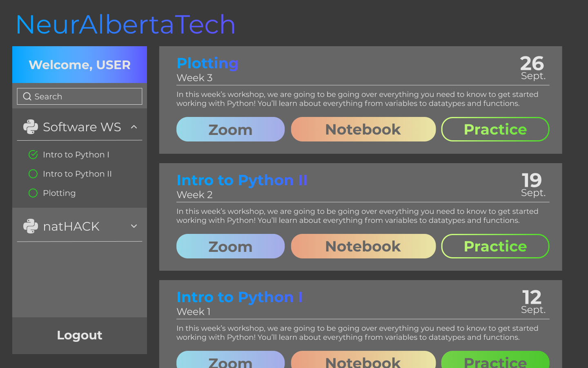This screenshot has height=368, width=588.
Task: Select Plotting in the sidebar list
Action: (59, 193)
